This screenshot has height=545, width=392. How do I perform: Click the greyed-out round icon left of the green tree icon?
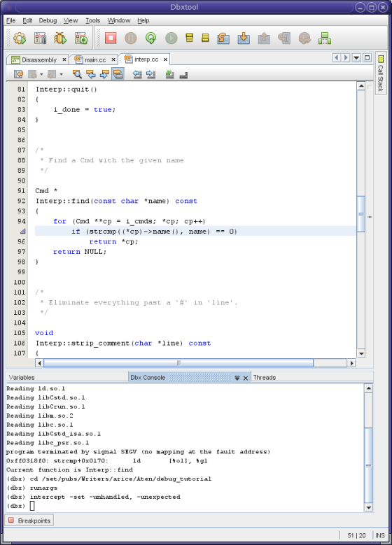point(304,38)
